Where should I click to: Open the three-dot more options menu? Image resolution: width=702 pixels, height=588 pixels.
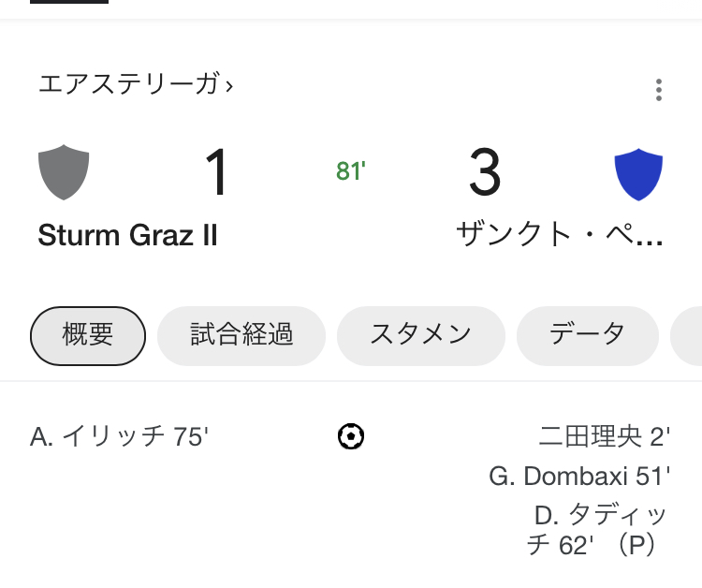[659, 90]
